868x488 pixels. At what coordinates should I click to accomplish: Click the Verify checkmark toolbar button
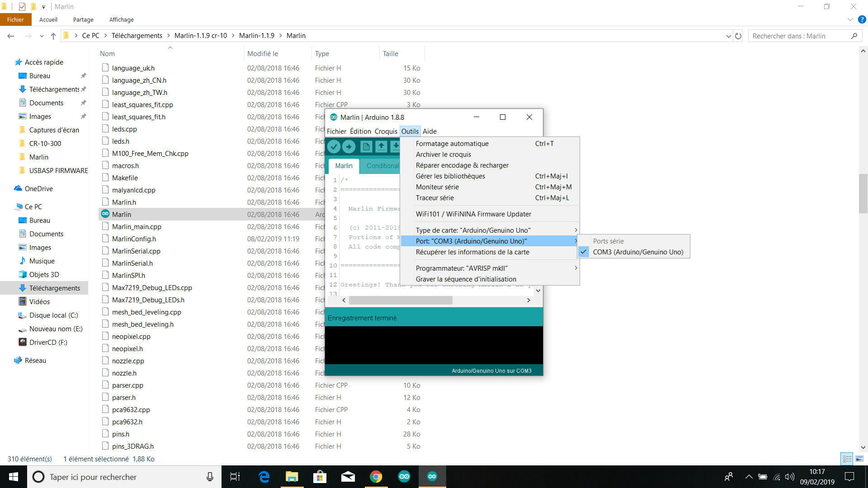point(334,146)
